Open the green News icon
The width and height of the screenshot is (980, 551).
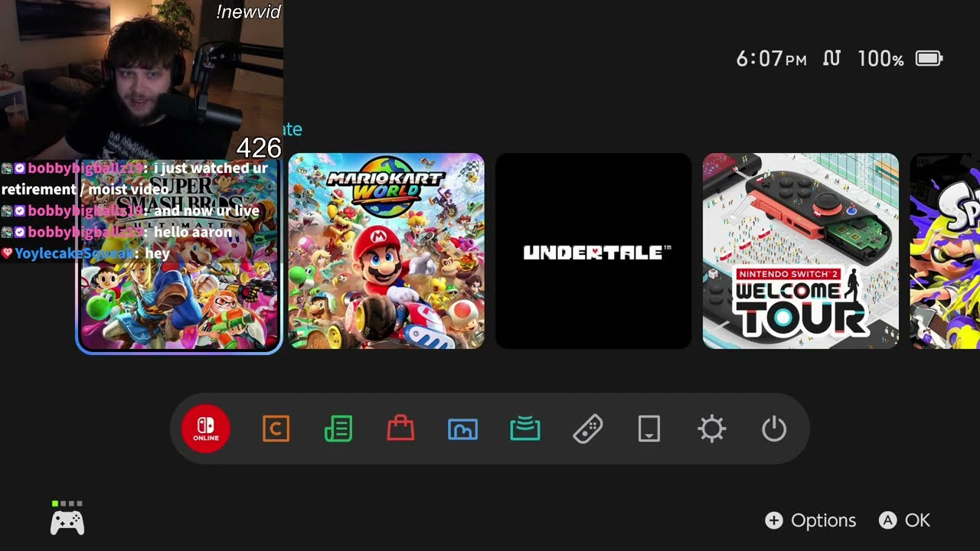point(338,429)
